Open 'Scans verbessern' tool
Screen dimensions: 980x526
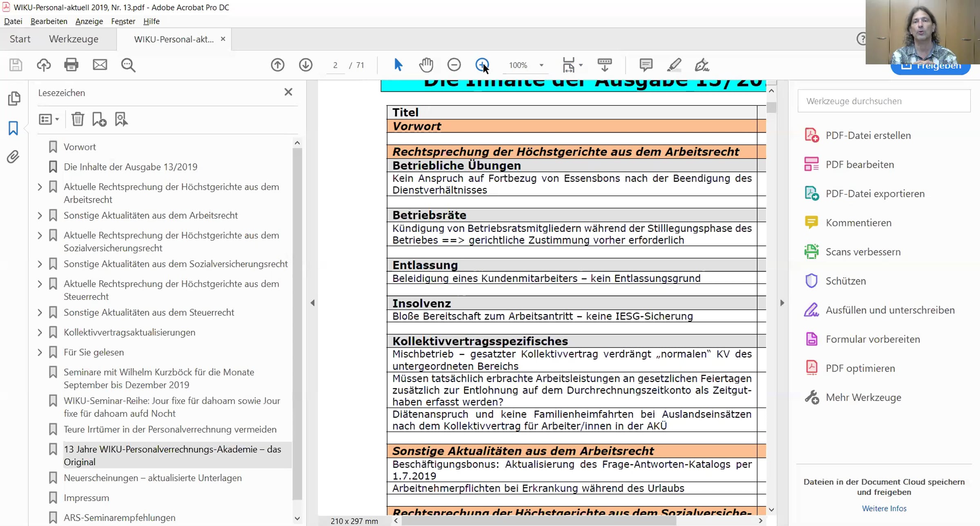coord(853,252)
